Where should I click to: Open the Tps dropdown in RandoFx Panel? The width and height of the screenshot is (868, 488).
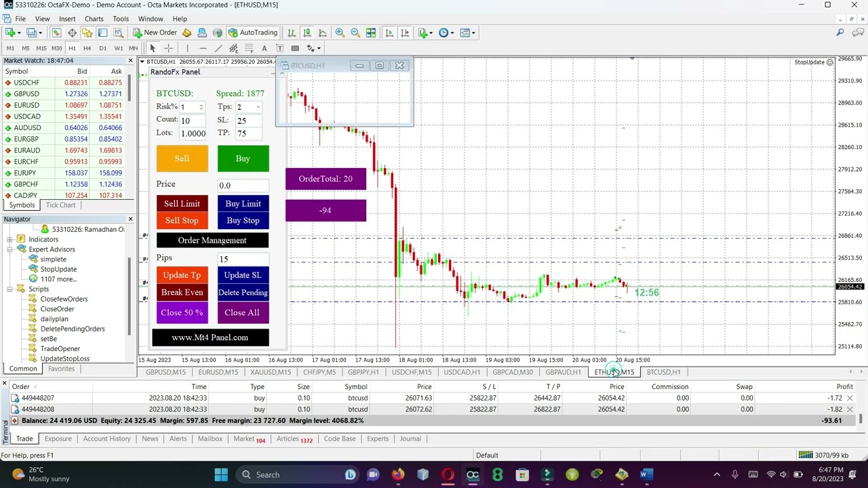258,107
